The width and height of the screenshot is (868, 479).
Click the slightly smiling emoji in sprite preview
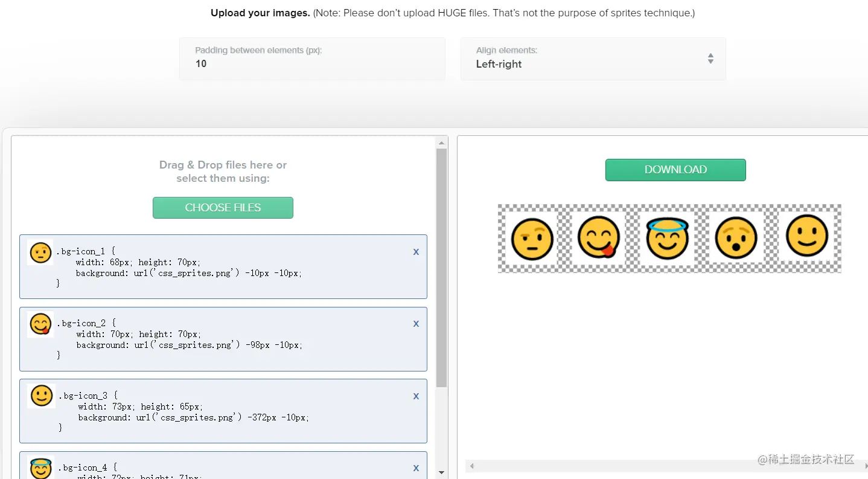coord(807,236)
